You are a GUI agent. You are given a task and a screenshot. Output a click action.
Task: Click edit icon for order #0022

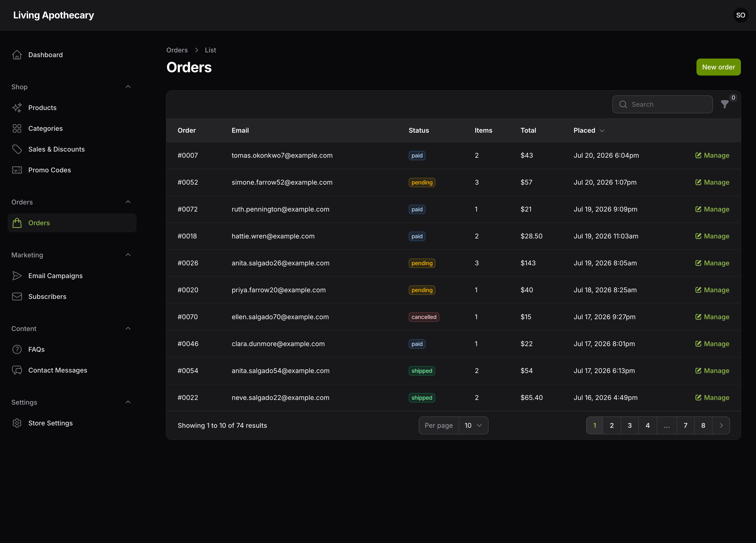[698, 397]
